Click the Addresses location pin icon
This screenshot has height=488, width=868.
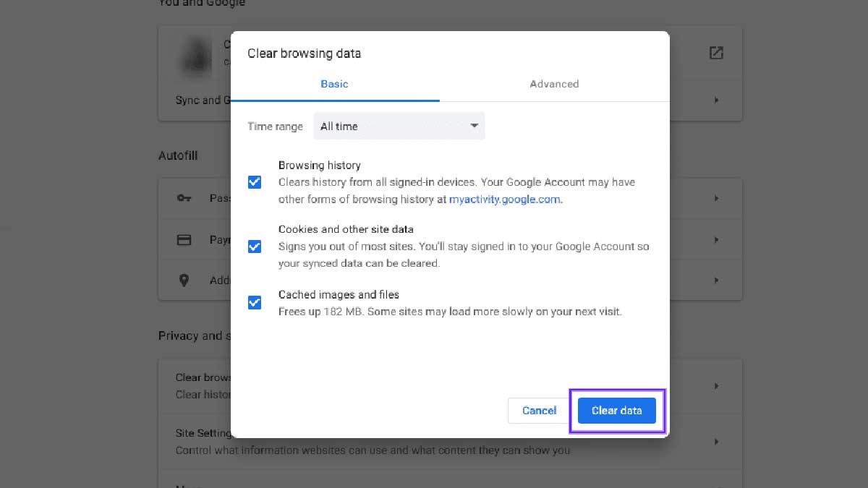pos(184,281)
